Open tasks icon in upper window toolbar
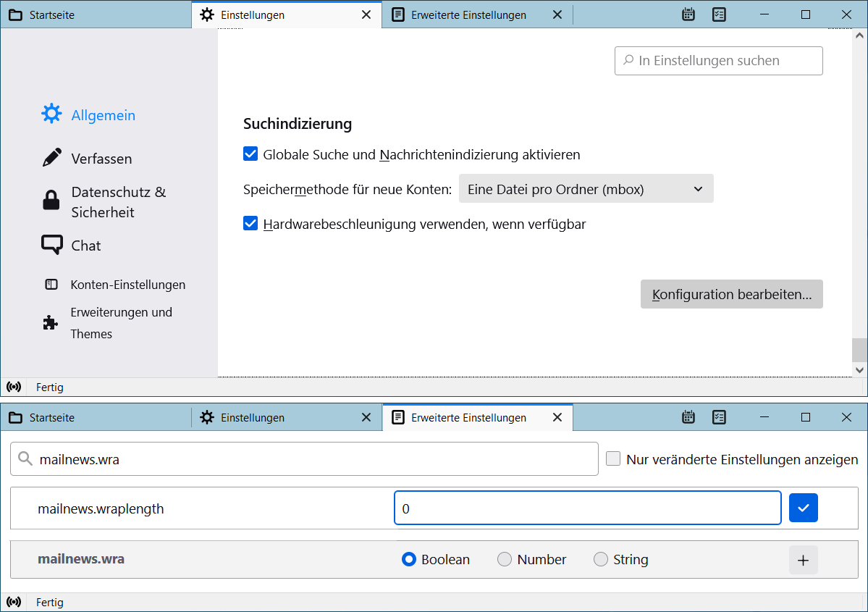Viewport: 868px width, 612px height. (x=719, y=14)
